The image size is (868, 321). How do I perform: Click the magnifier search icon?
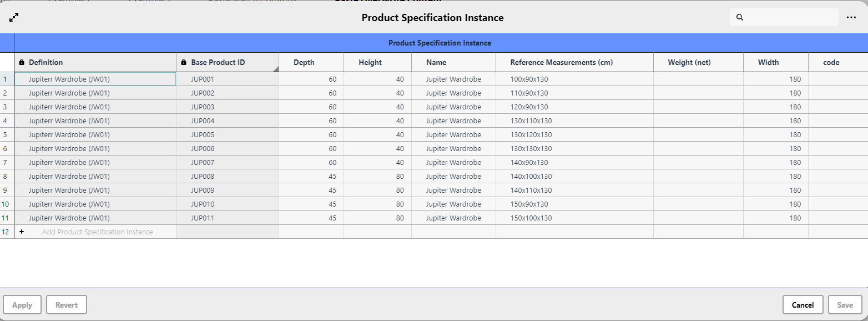point(739,17)
